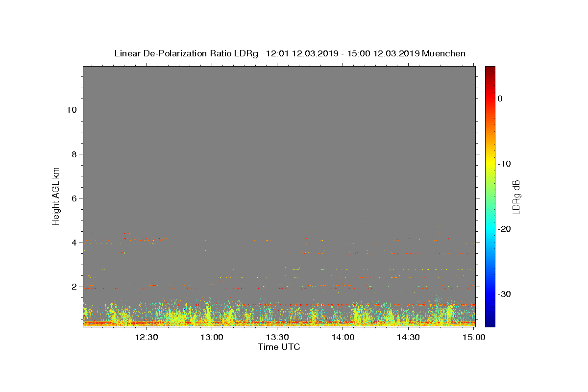Click the '2' km height tick label
The width and height of the screenshot is (588, 392).
coord(74,287)
